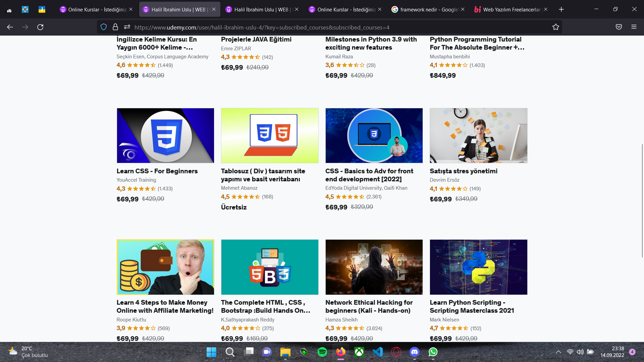This screenshot has height=362, width=644.
Task: Open Python Programming Tutorial course title
Action: click(477, 43)
